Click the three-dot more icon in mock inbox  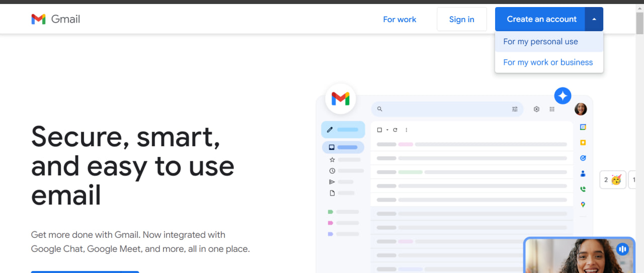click(406, 130)
